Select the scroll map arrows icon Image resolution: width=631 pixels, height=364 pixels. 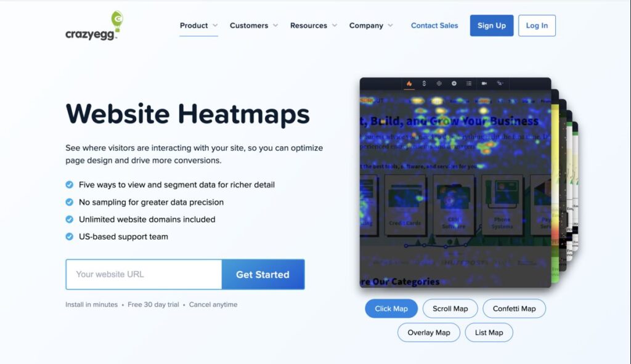tap(423, 83)
